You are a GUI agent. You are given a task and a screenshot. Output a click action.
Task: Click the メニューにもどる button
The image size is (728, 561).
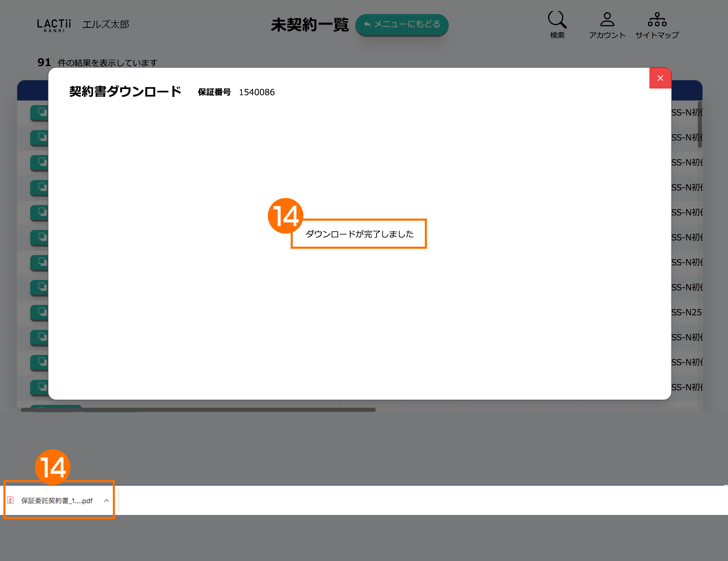402,24
